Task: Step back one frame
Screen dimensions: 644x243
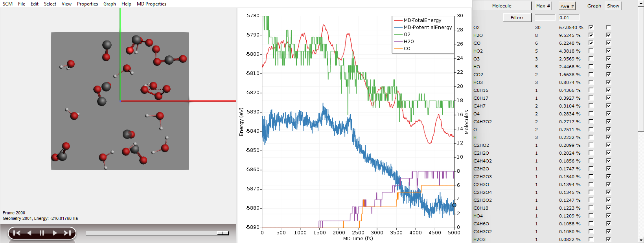Action: point(29,233)
